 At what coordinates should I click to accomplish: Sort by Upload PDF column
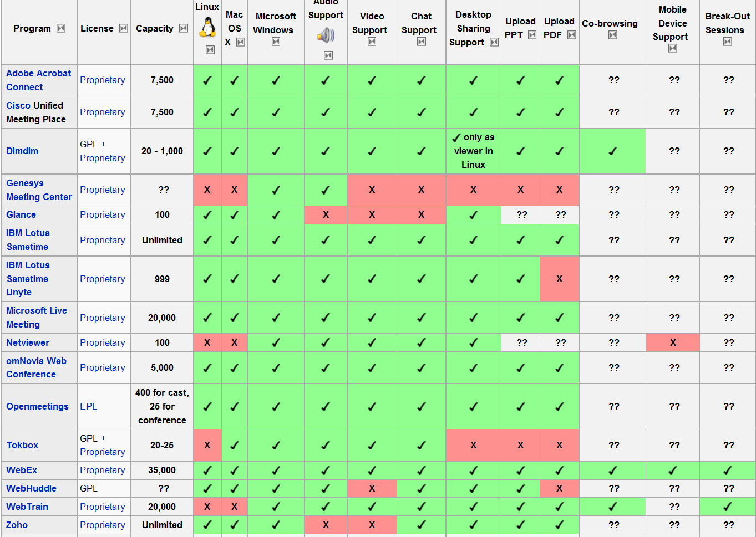tap(571, 35)
